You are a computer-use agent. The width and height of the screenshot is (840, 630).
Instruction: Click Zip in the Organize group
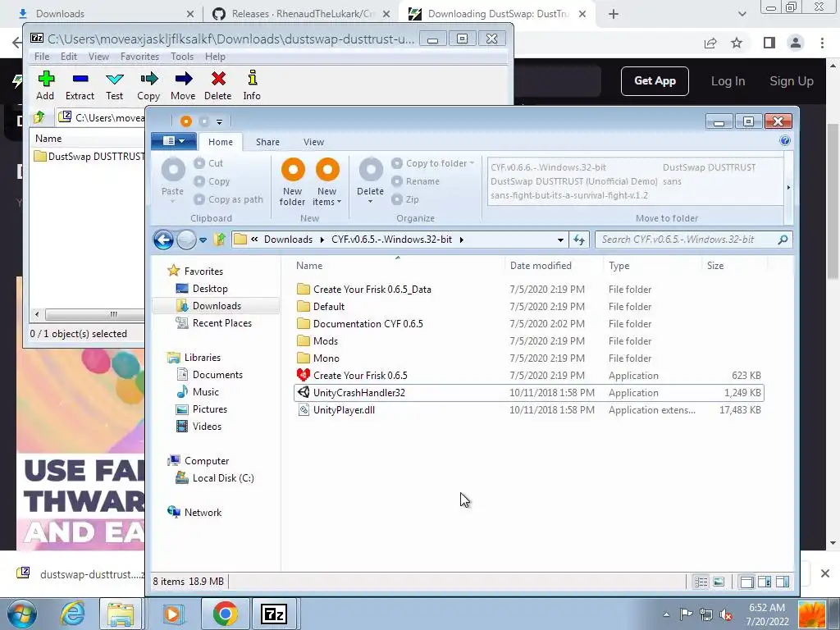point(405,199)
